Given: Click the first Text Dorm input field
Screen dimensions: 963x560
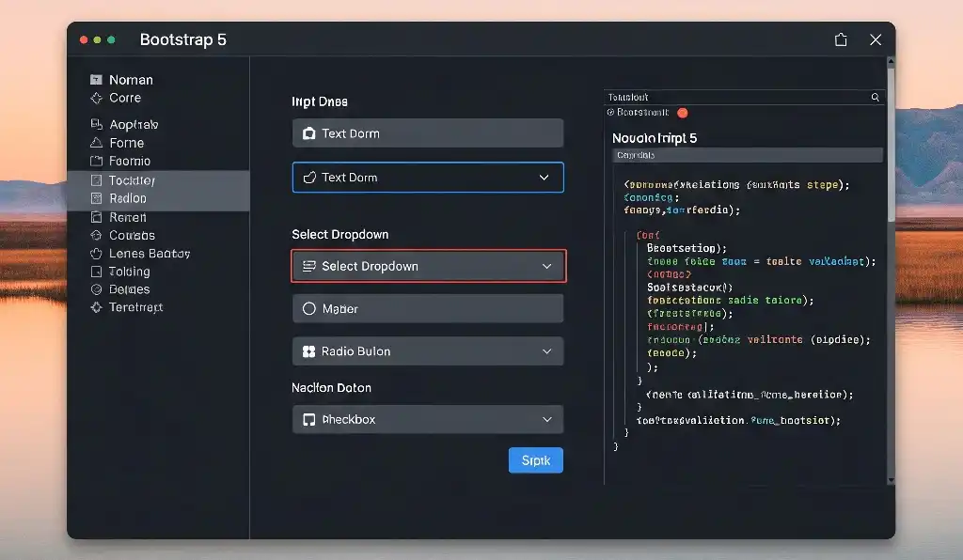Looking at the screenshot, I should 428,133.
